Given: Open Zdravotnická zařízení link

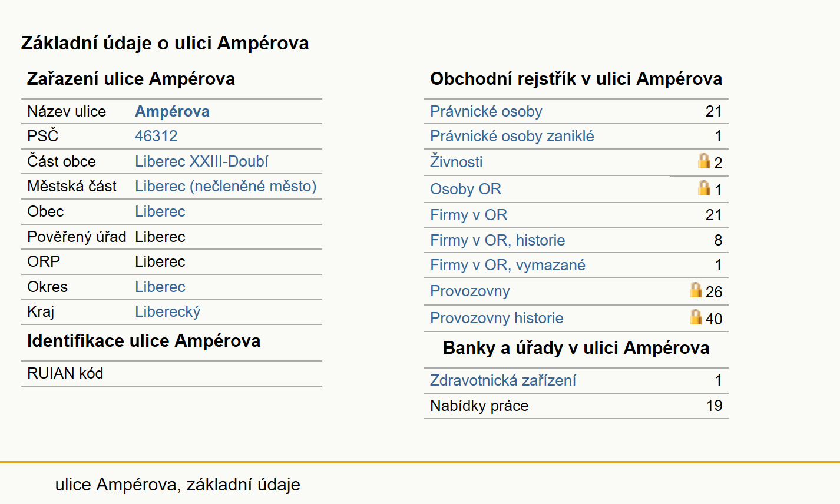Looking at the screenshot, I should pos(502,380).
